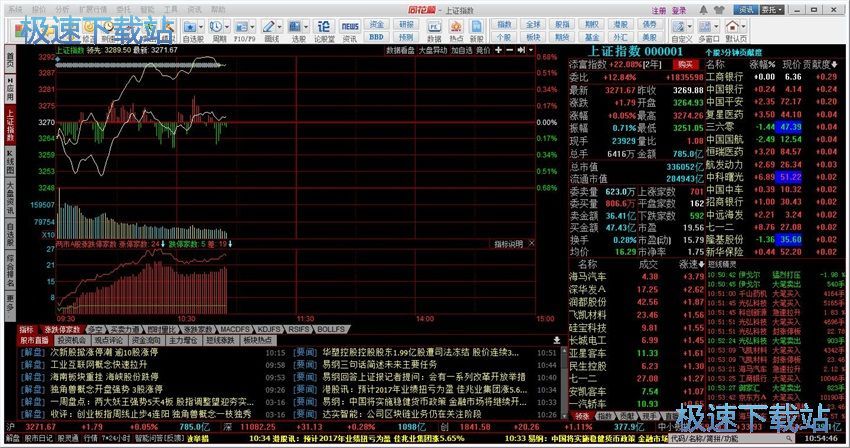Click the 数据看盘 chart link

coord(401,50)
